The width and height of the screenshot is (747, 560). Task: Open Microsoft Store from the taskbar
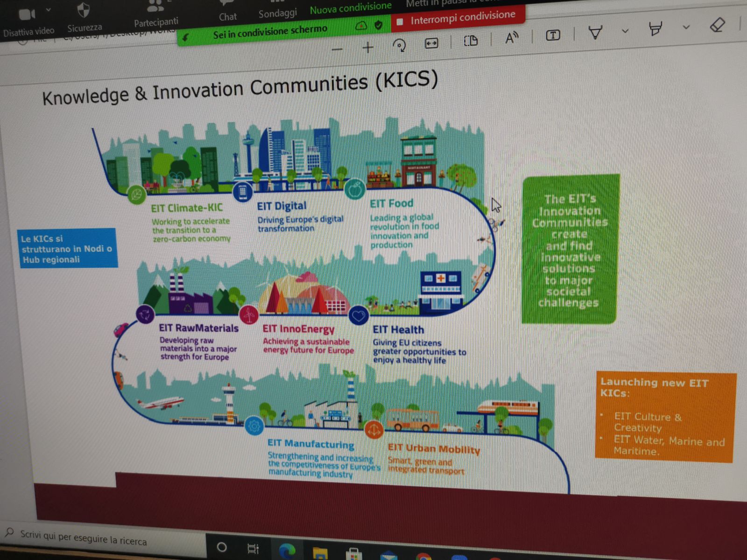coord(353,554)
